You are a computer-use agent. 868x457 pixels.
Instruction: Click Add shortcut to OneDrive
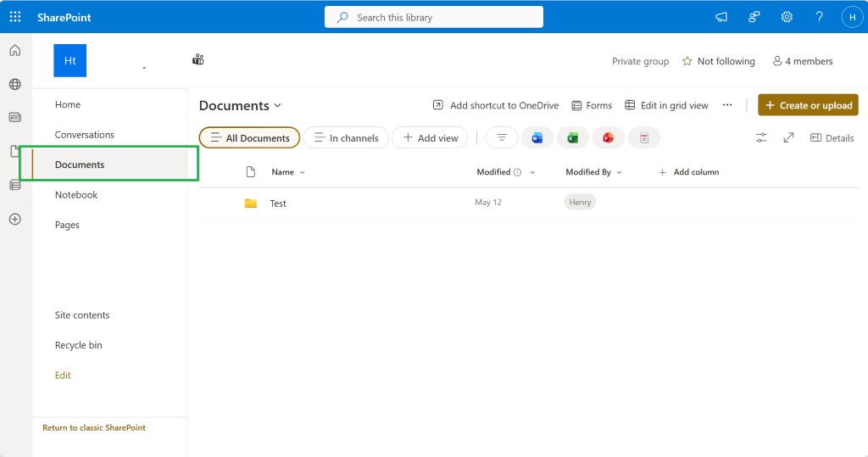(495, 105)
